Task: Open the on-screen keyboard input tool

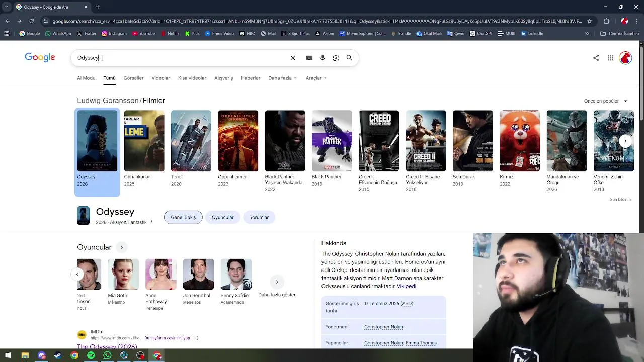Action: [x=309, y=58]
